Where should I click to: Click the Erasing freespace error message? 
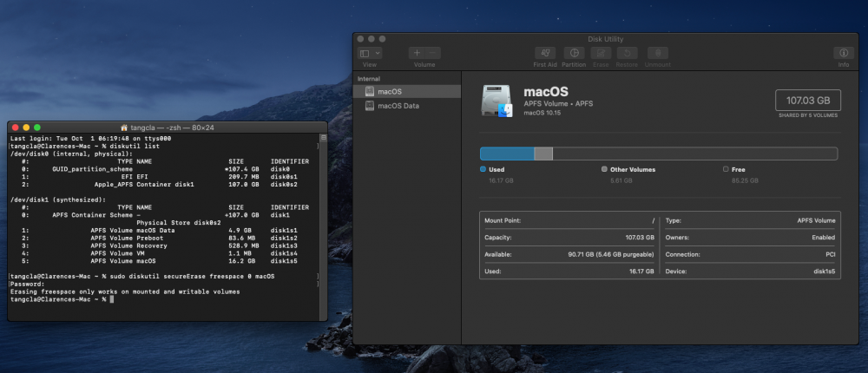pos(125,291)
